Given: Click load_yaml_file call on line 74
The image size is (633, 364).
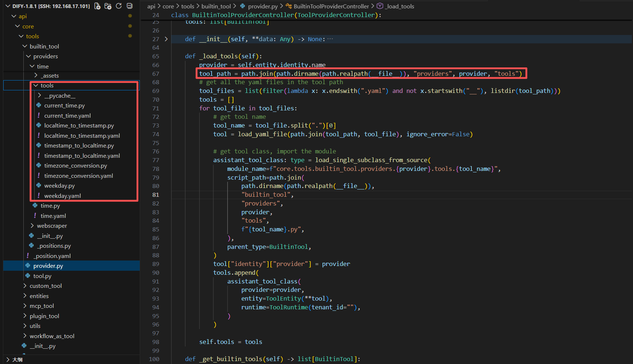Looking at the screenshot, I should (x=355, y=134).
